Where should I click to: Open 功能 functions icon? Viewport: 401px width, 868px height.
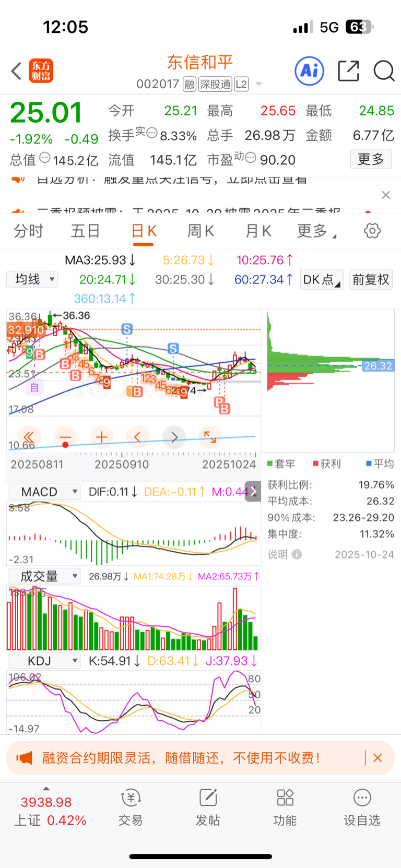click(285, 807)
